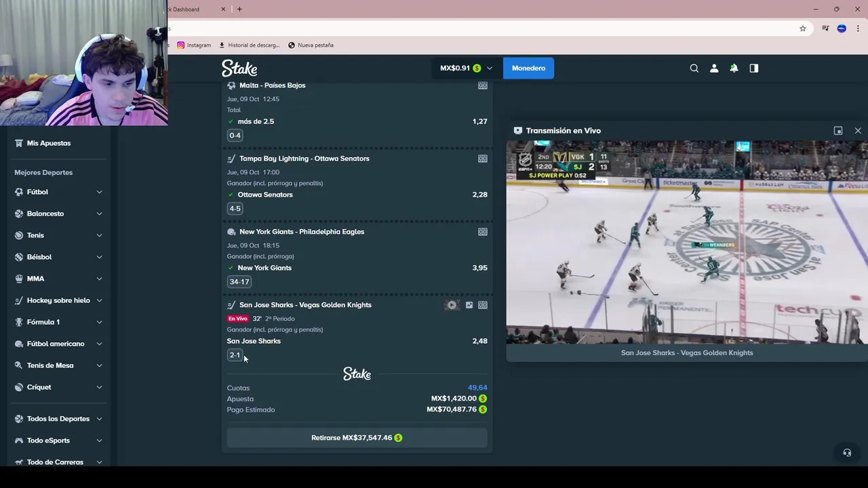Open scoreboard icon for Malta - Países Bajos
The image size is (868, 488).
click(x=482, y=85)
